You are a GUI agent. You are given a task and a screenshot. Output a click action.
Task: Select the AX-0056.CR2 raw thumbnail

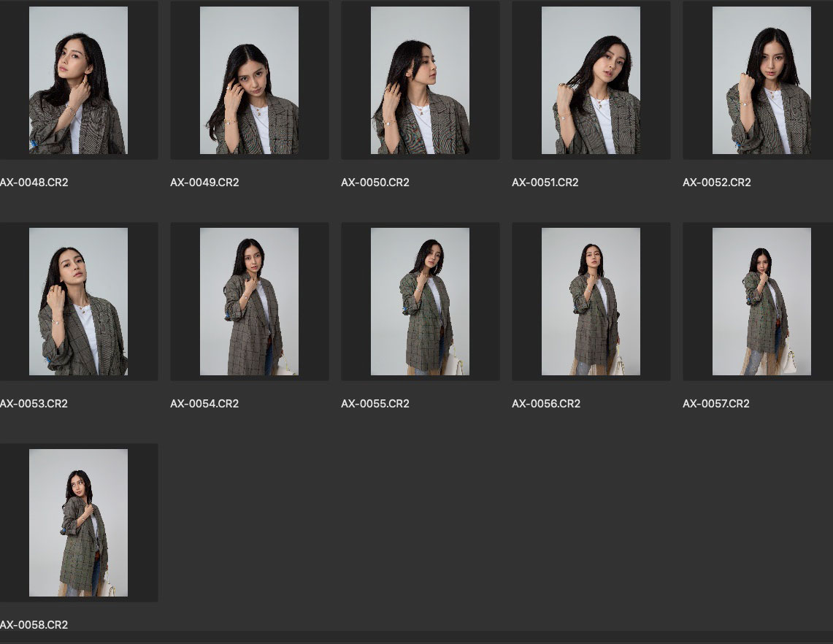coord(591,302)
